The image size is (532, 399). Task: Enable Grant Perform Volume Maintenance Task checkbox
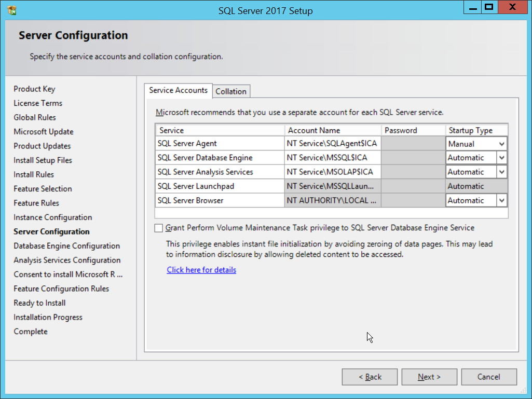click(x=158, y=228)
